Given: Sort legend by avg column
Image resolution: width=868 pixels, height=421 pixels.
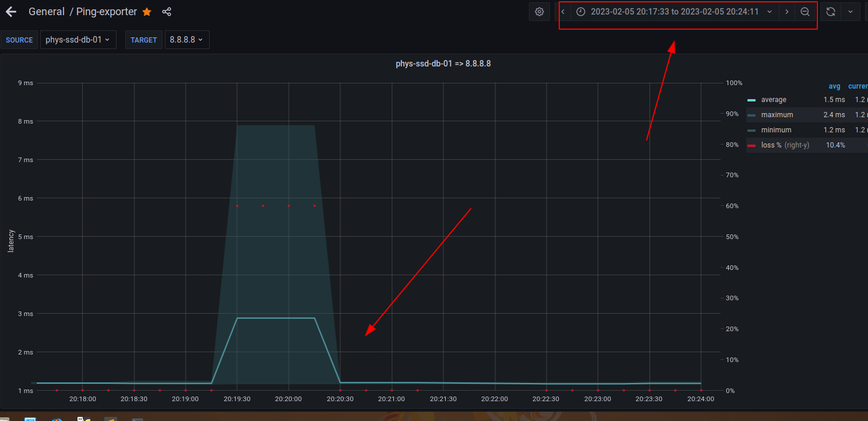Looking at the screenshot, I should tap(835, 86).
